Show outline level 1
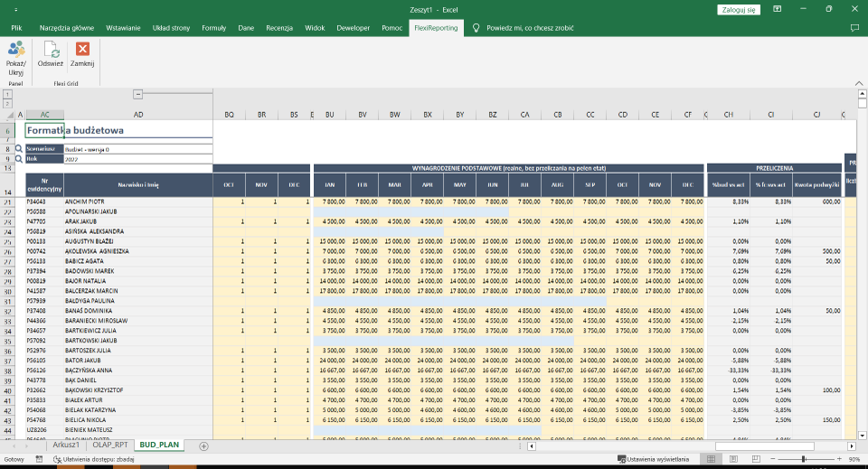Viewport: 868px width, 469px height. (7, 93)
